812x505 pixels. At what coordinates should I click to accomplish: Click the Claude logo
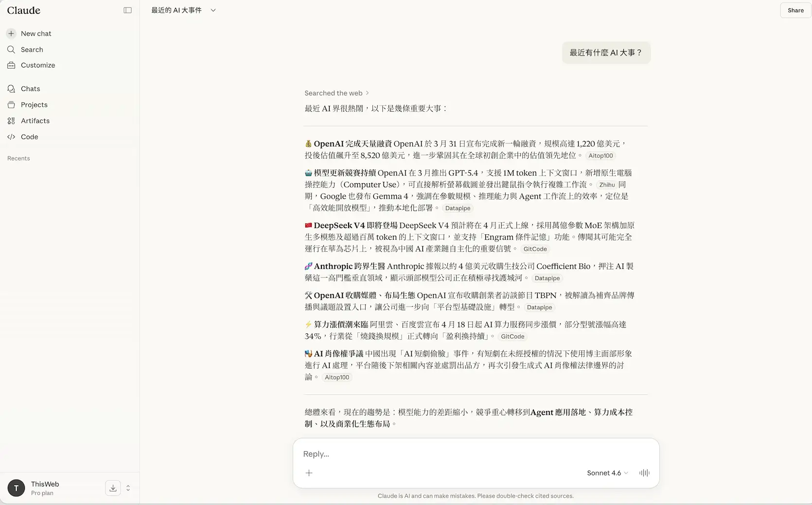tap(24, 10)
